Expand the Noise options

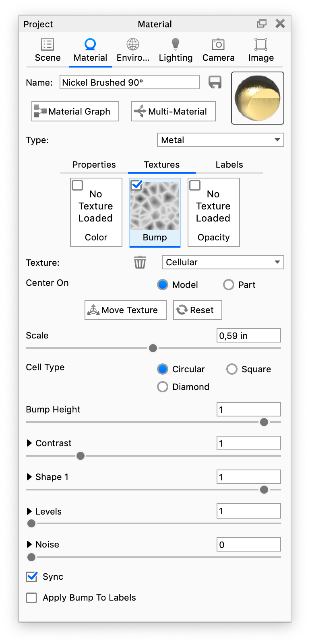click(x=29, y=544)
